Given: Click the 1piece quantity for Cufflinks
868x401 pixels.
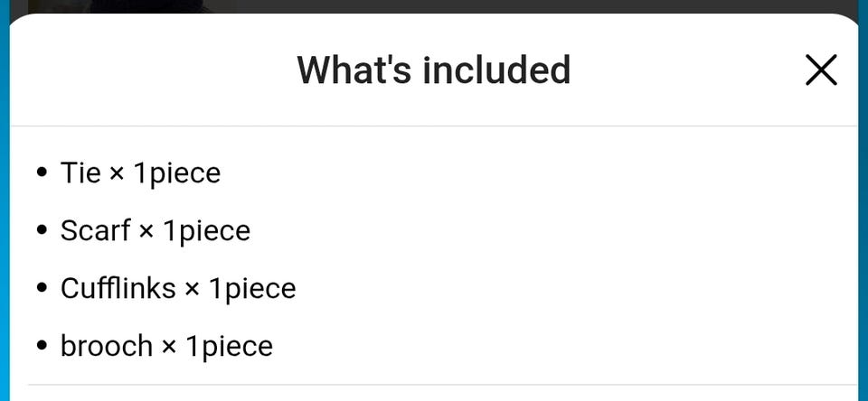Looking at the screenshot, I should [x=252, y=289].
